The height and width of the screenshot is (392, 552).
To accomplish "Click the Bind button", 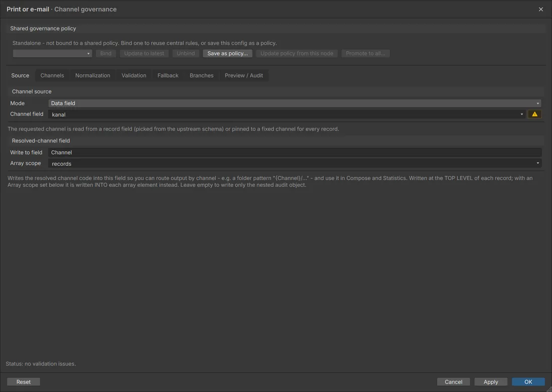I will [105, 54].
